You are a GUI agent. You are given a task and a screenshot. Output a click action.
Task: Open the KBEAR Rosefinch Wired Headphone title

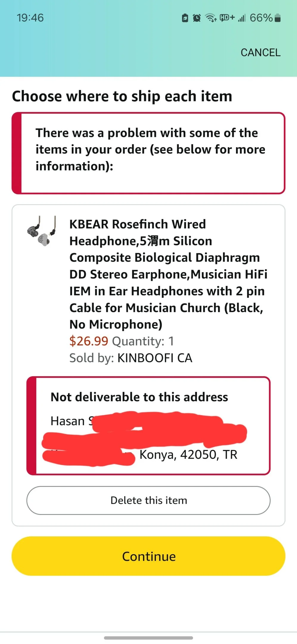click(168, 274)
